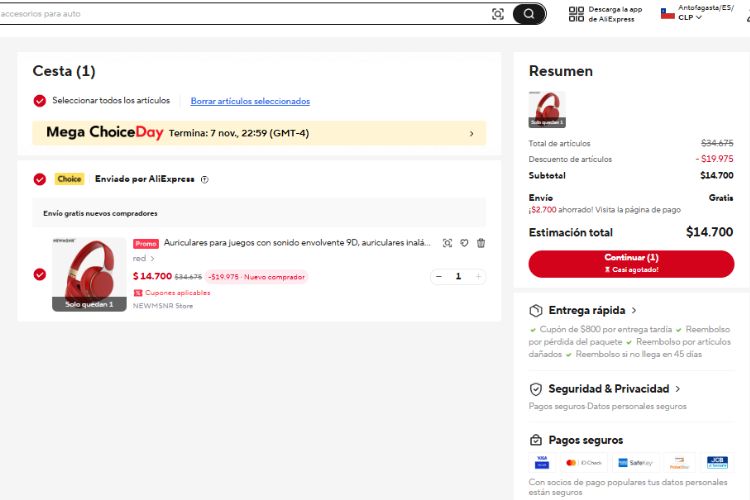Deselect the headphones item checkbox
This screenshot has width=750, height=500.
tap(40, 274)
